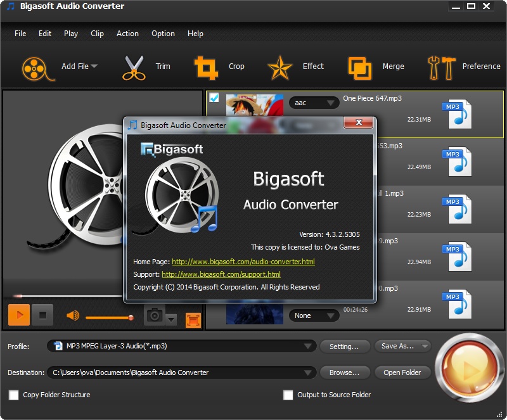This screenshot has width=507, height=420.
Task: Adjust the orange volume slider
Action: [x=109, y=317]
